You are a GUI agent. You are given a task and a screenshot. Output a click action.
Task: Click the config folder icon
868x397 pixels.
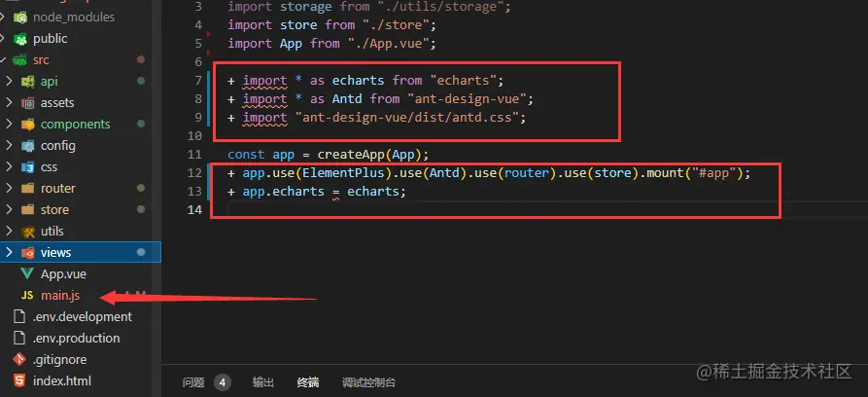27,146
